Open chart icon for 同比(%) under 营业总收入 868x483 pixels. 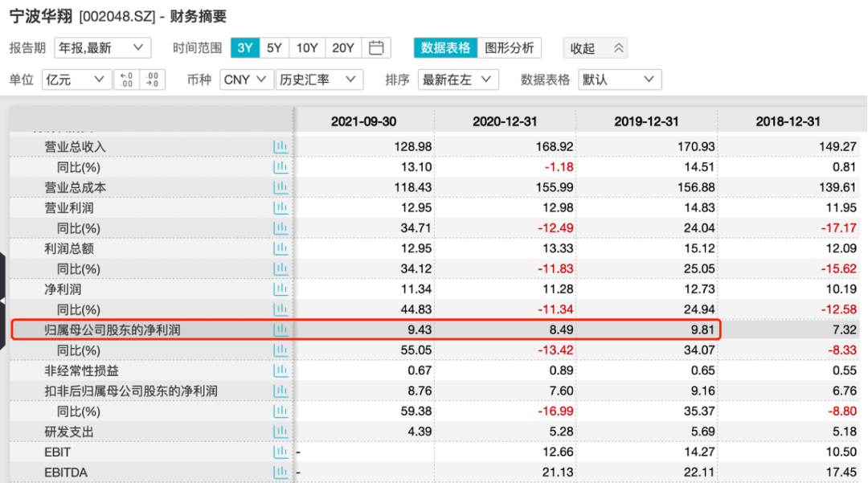click(x=280, y=167)
